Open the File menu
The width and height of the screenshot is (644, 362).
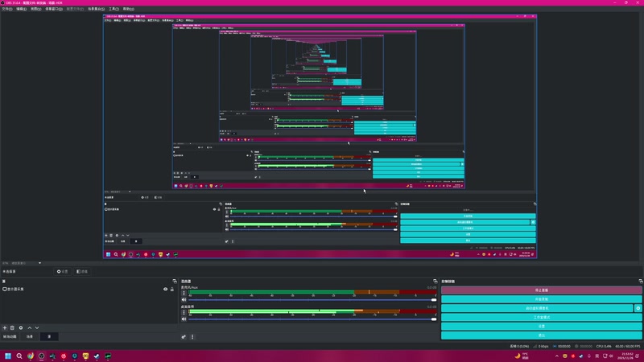[7, 9]
